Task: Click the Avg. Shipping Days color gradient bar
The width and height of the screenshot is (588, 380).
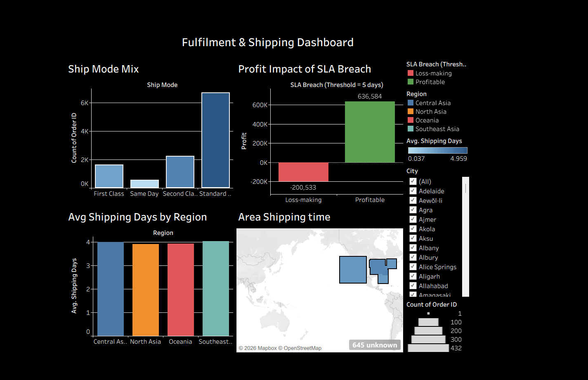Action: (438, 150)
